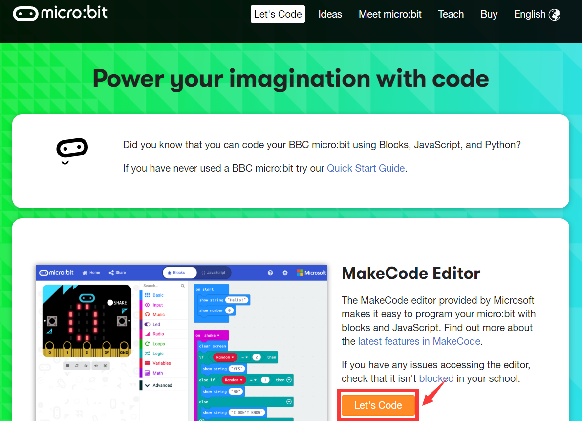Click the orange Let's Code button
Viewport: 582px width, 421px height.
(x=378, y=405)
